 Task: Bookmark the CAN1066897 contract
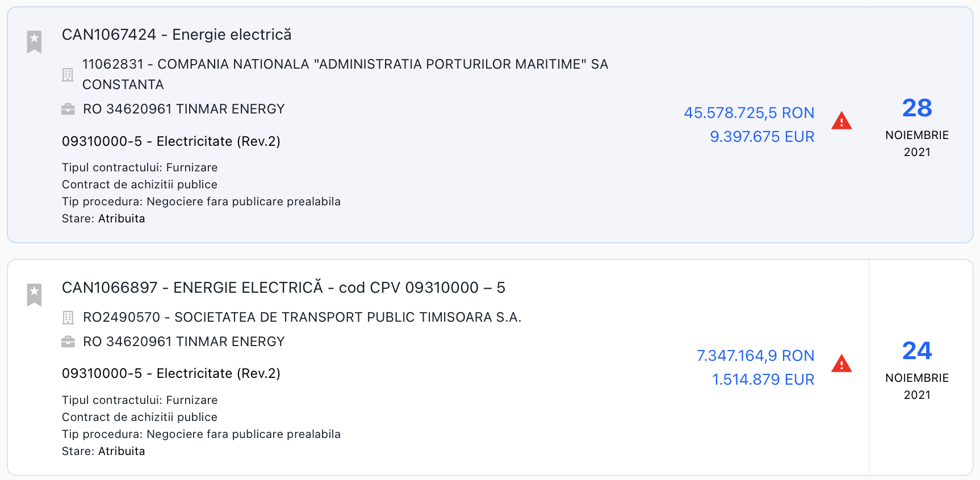[x=35, y=294]
